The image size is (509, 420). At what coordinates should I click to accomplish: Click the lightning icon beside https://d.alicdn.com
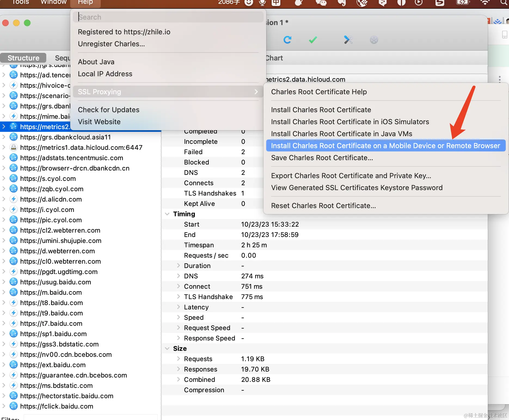pyautogui.click(x=13, y=199)
